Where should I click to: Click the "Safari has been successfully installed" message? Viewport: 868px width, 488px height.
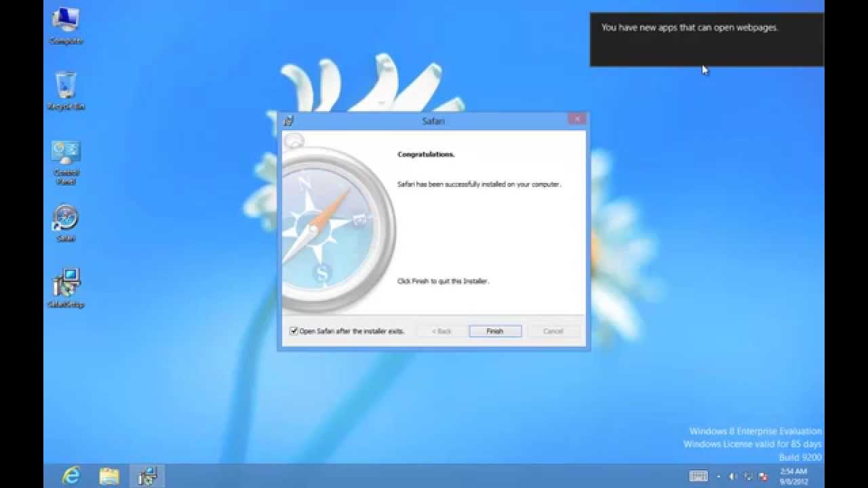[x=479, y=184]
